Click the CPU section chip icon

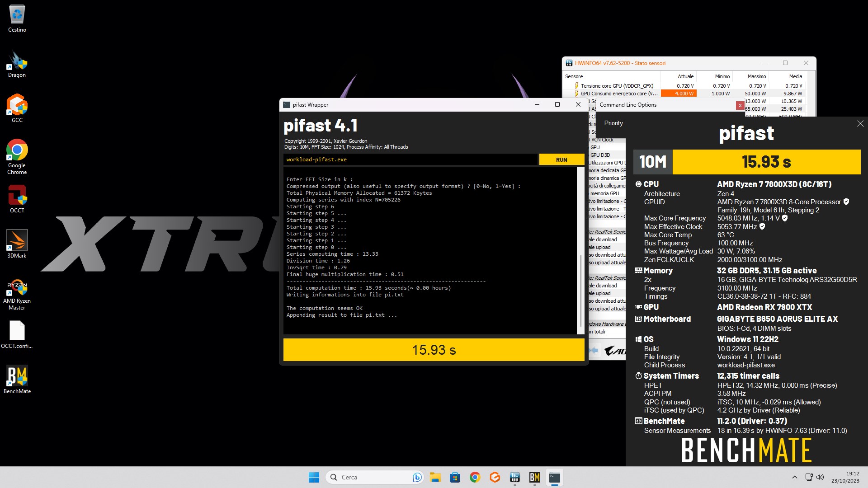tap(638, 184)
